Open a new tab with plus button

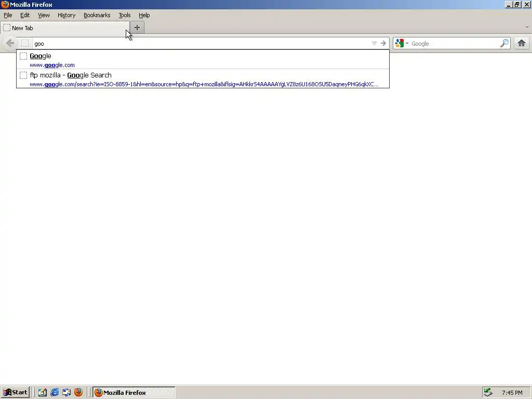coord(137,28)
